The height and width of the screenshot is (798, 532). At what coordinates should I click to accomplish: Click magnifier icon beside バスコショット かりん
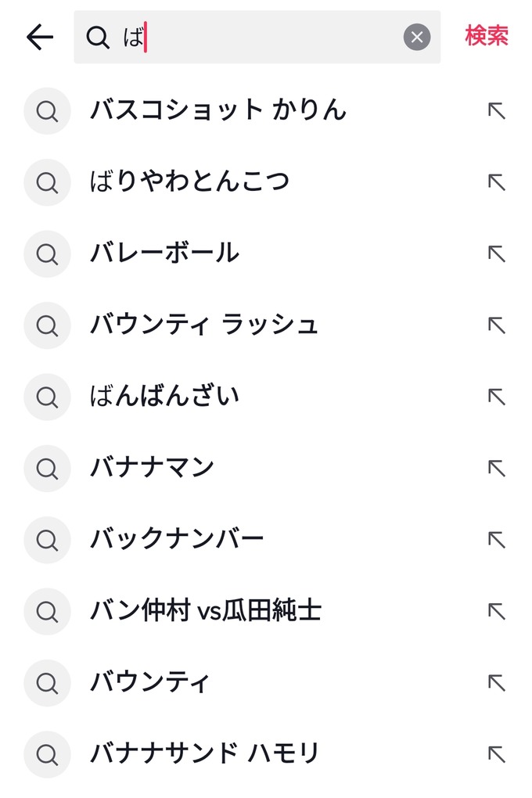47,110
